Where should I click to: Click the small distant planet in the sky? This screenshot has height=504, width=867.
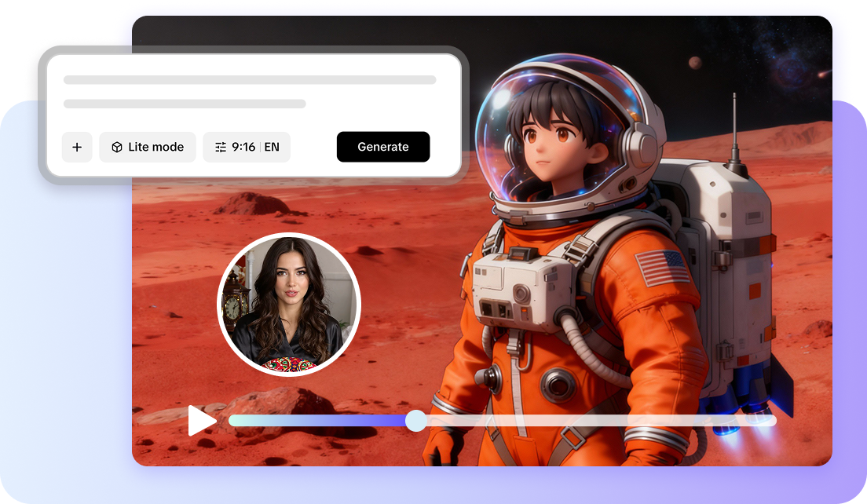click(x=694, y=63)
